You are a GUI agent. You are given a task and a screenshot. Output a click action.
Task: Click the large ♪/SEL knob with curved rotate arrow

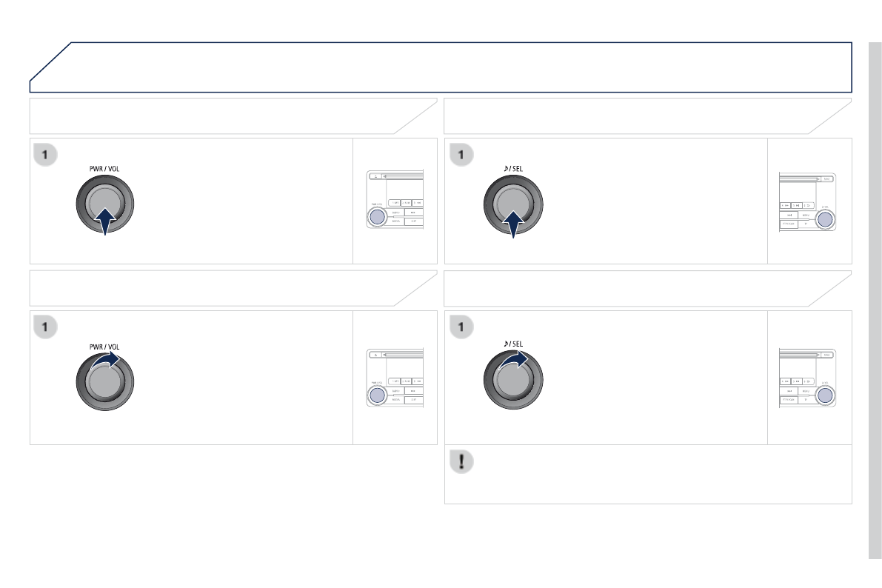(512, 384)
